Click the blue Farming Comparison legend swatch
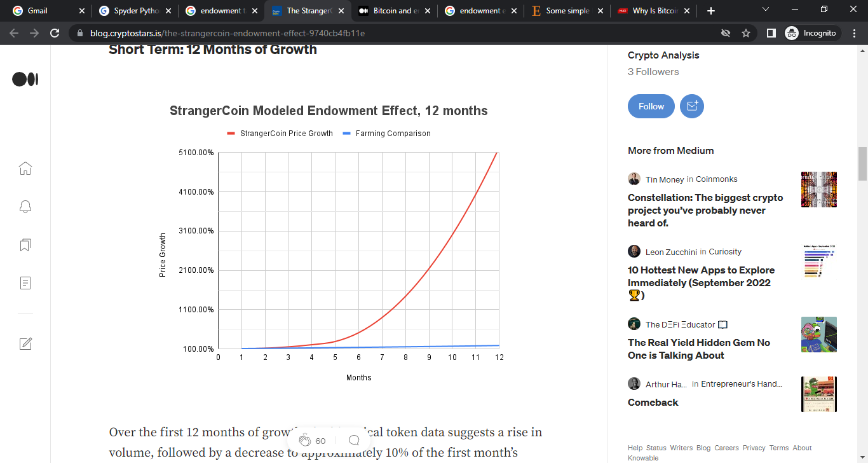This screenshot has height=463, width=868. pos(347,134)
